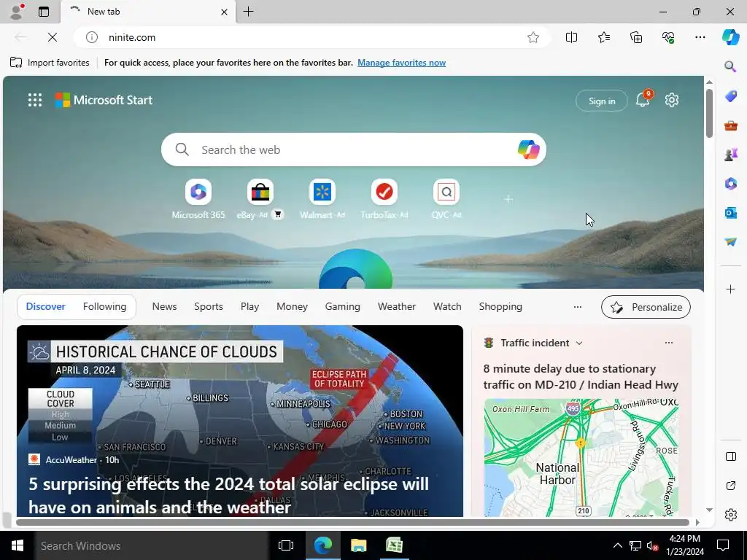View site information icon in address bar

pyautogui.click(x=91, y=37)
